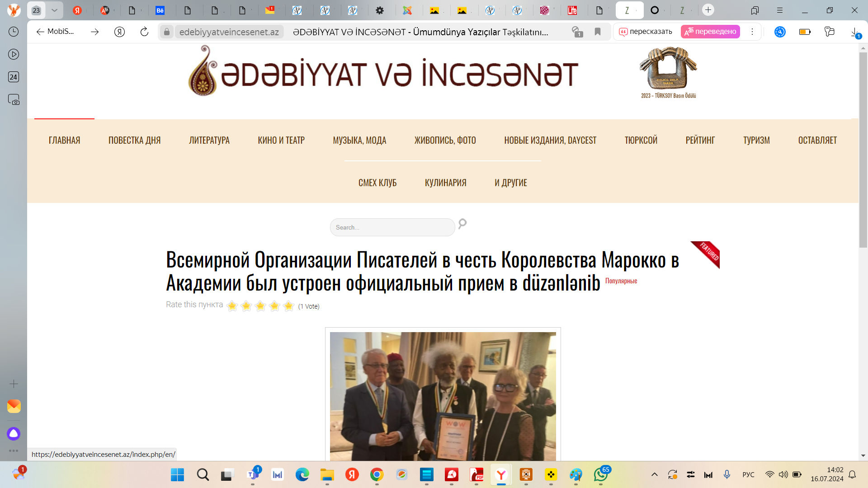Viewport: 868px width, 488px height.
Task: Click the search magnifier icon next to the Search field
Action: click(x=462, y=224)
